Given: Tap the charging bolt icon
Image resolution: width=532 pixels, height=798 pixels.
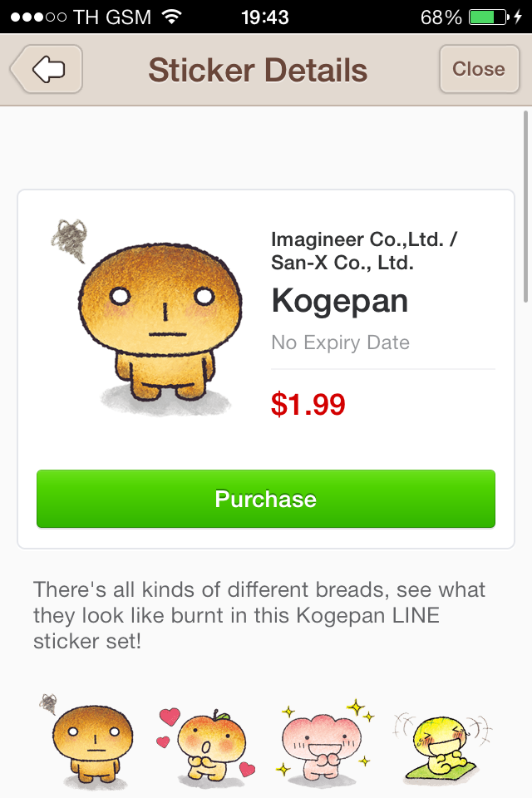Looking at the screenshot, I should coord(518,17).
